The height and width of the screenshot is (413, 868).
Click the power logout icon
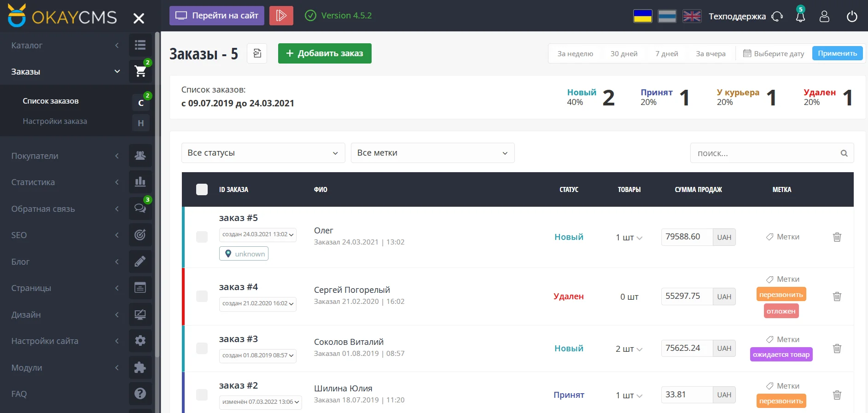pos(852,17)
